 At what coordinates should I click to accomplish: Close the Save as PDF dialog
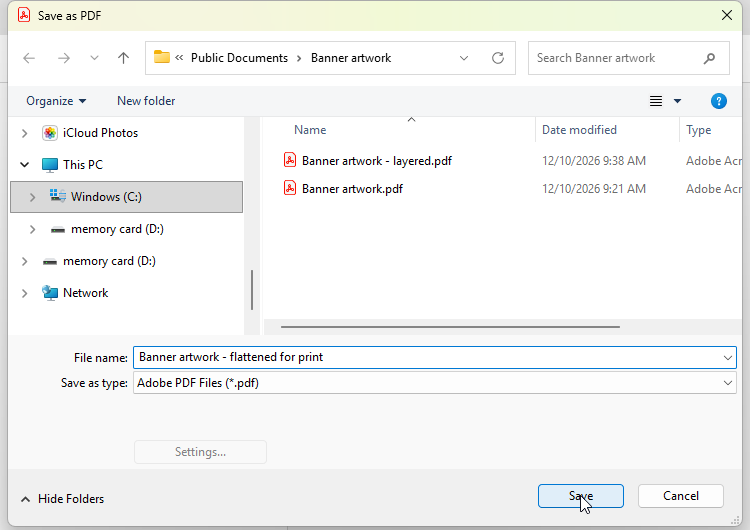pyautogui.click(x=727, y=15)
